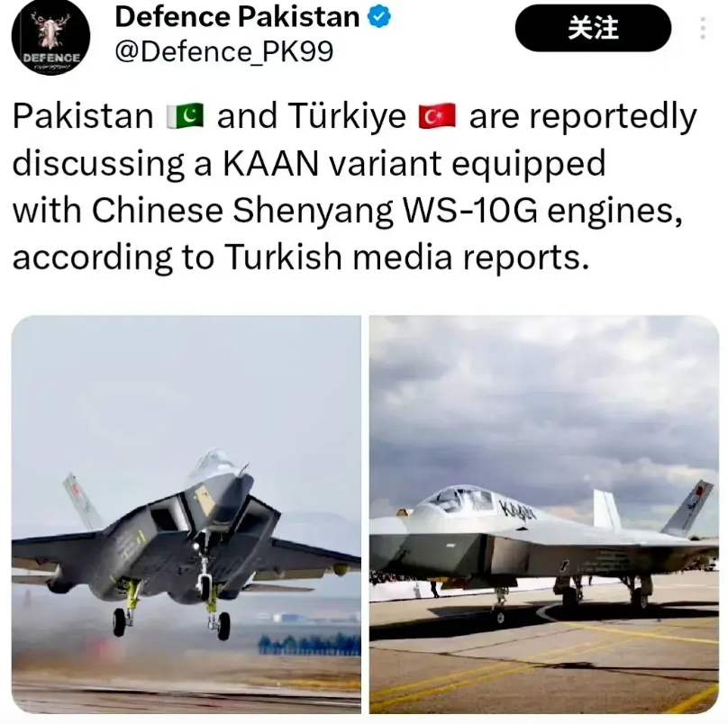The image size is (728, 724).
Task: Follow the account via the 关注 button
Action: pyautogui.click(x=593, y=28)
